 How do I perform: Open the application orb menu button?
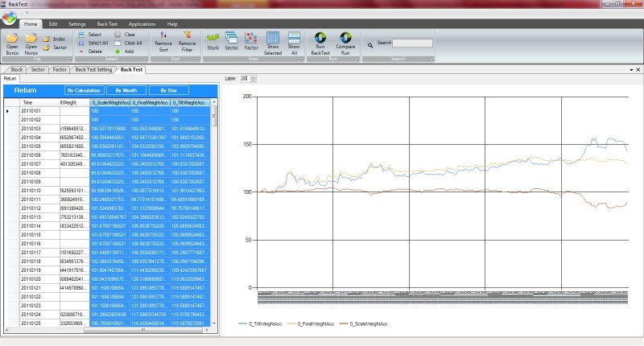click(9, 18)
